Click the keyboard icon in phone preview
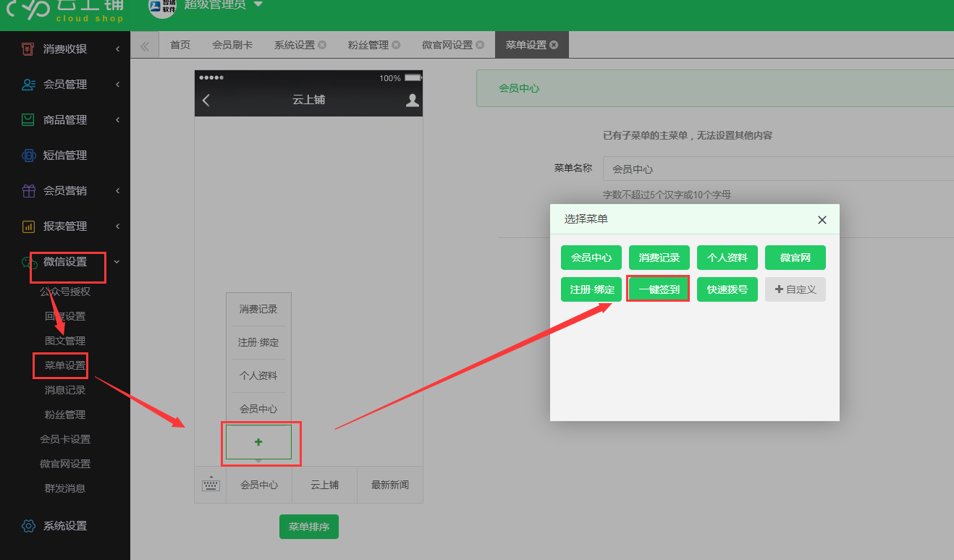The height and width of the screenshot is (560, 954). pyautogui.click(x=211, y=485)
